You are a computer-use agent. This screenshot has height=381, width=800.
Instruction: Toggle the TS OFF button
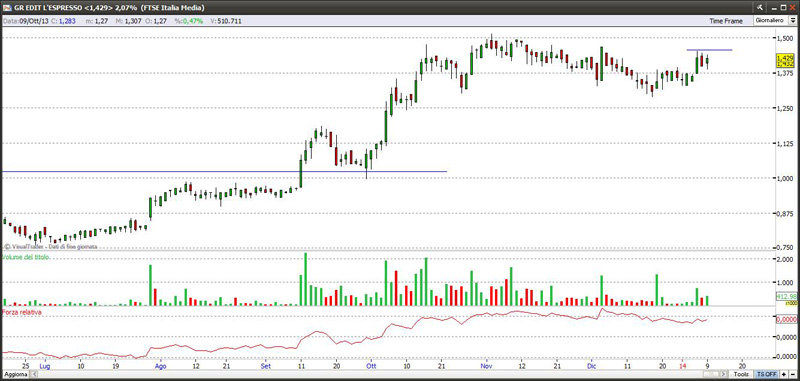coord(766,374)
